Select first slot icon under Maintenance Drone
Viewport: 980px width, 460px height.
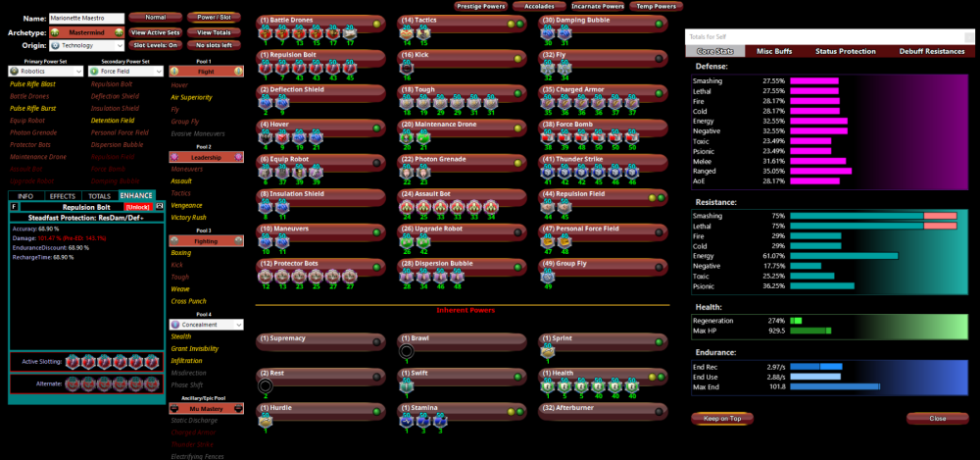pyautogui.click(x=407, y=139)
